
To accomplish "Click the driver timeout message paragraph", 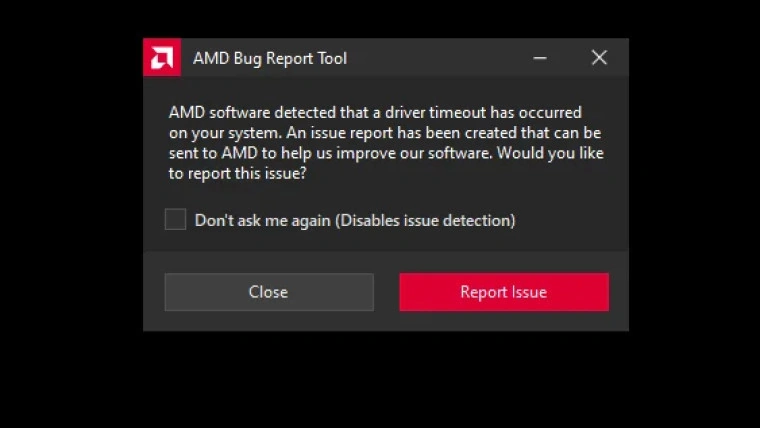I will pyautogui.click(x=385, y=143).
